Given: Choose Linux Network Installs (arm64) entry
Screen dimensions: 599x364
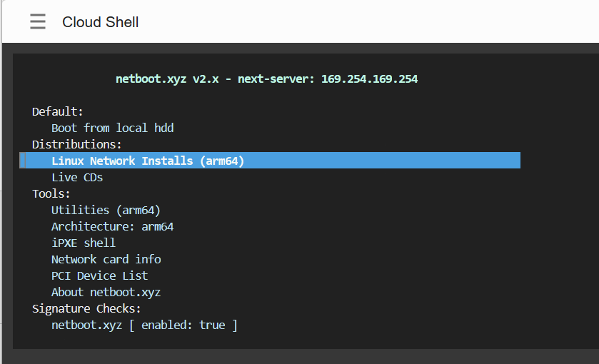Looking at the screenshot, I should coord(147,161).
